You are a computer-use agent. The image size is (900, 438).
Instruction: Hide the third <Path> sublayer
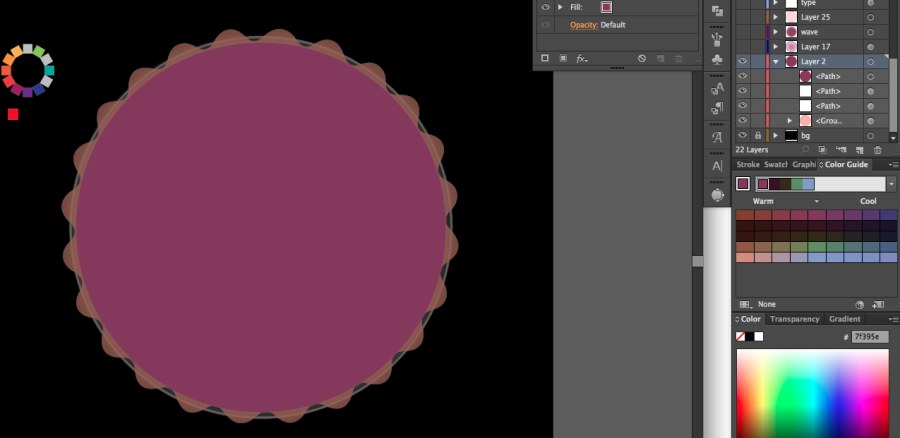point(743,106)
